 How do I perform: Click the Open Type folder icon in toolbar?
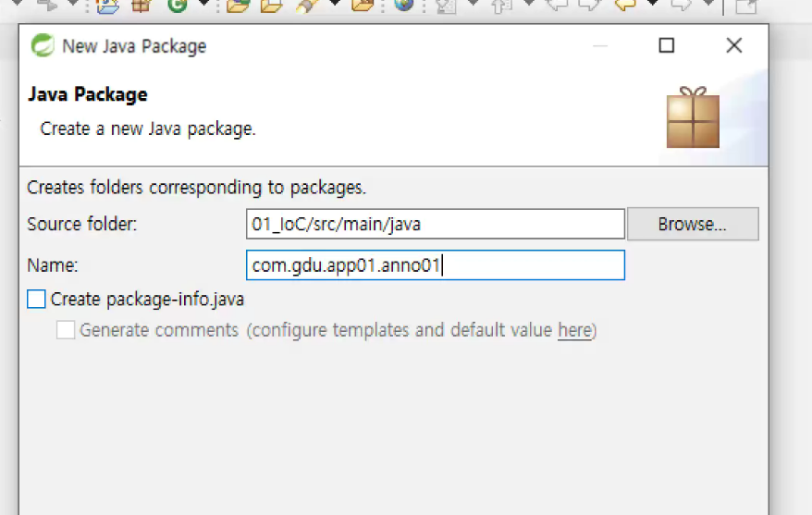[x=239, y=6]
